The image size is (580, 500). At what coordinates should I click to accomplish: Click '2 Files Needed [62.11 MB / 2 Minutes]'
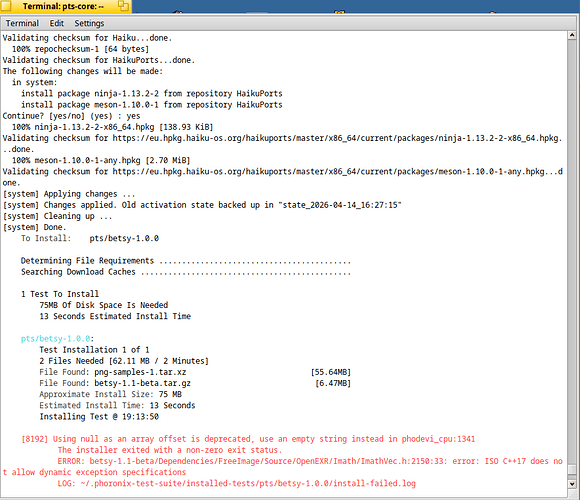(x=124, y=361)
